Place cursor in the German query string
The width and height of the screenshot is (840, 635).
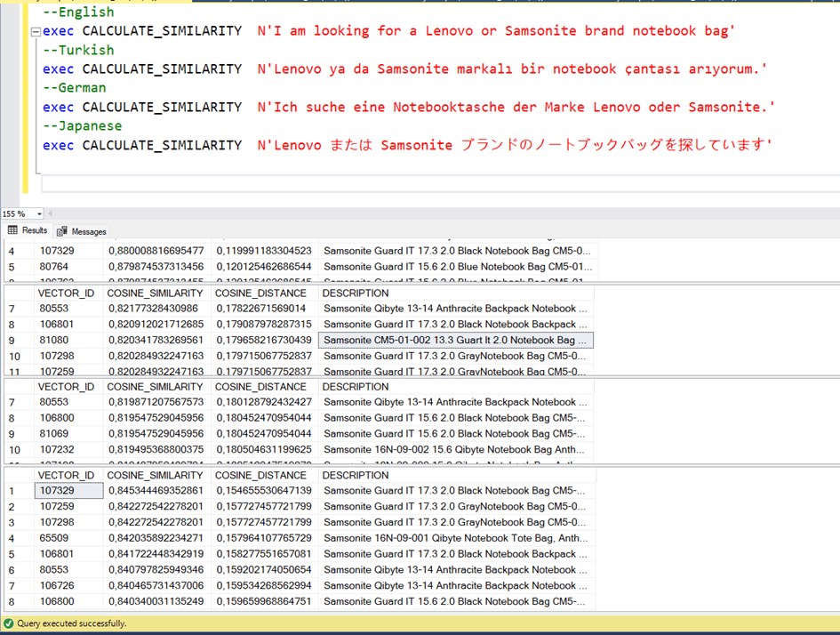[516, 108]
